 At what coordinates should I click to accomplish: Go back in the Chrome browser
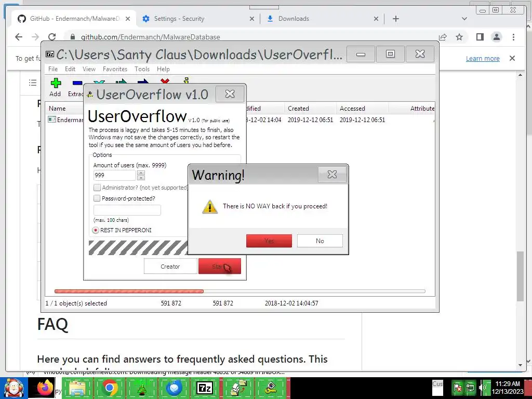(19, 37)
